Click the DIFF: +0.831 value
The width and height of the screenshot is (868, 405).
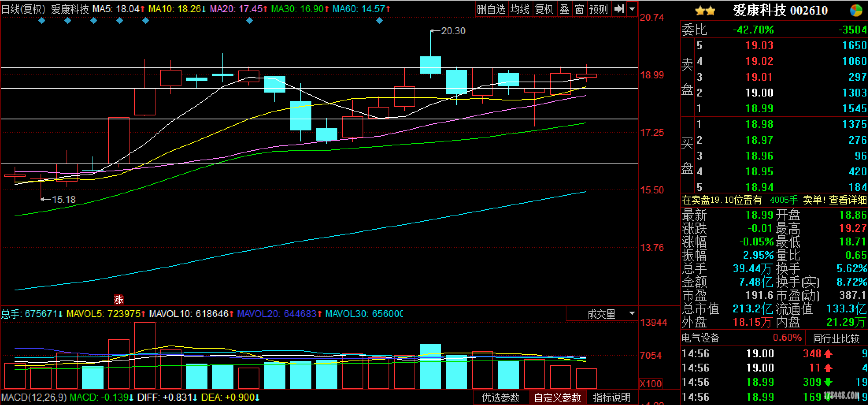point(168,398)
